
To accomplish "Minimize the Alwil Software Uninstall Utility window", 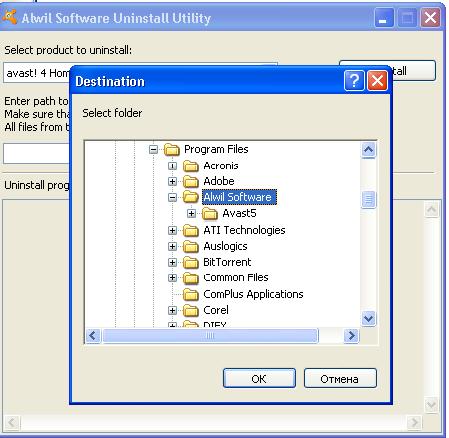I will (x=384, y=18).
